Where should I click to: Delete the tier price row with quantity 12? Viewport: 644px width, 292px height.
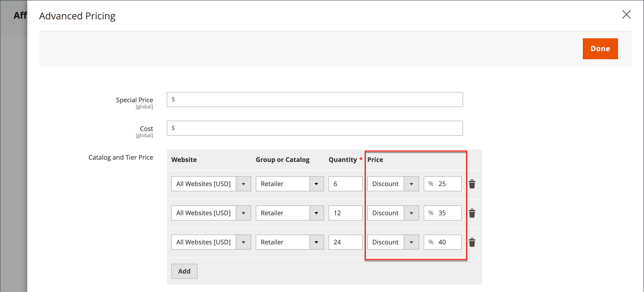coord(472,213)
